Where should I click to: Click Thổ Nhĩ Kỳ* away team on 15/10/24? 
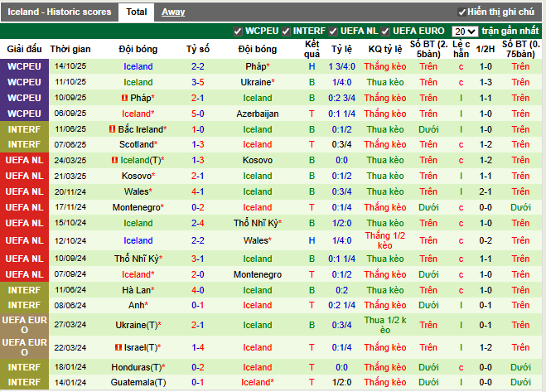pyautogui.click(x=258, y=223)
